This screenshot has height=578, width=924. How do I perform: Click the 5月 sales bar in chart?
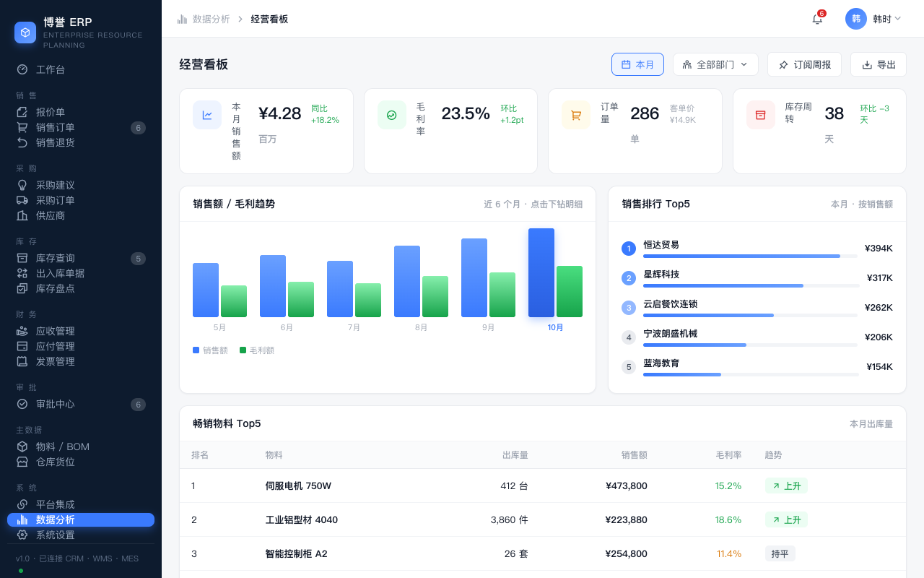coord(206,290)
